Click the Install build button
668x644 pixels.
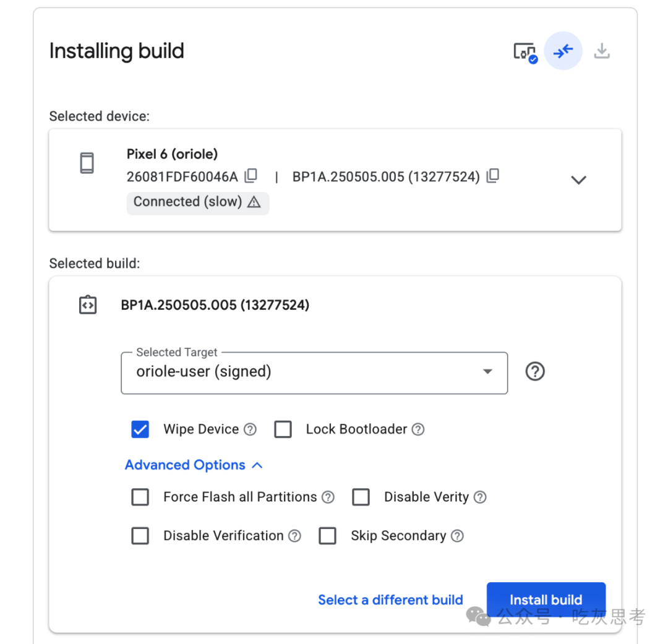546,599
